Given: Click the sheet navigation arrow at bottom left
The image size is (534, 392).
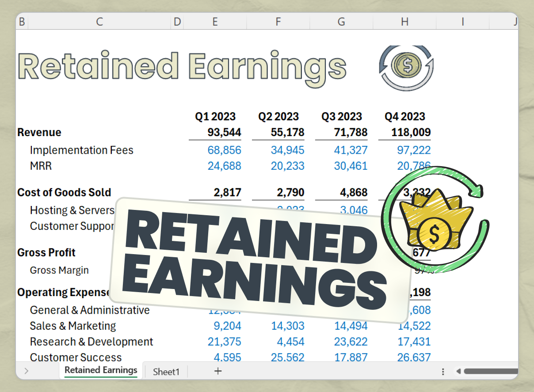Looking at the screenshot, I should point(26,371).
